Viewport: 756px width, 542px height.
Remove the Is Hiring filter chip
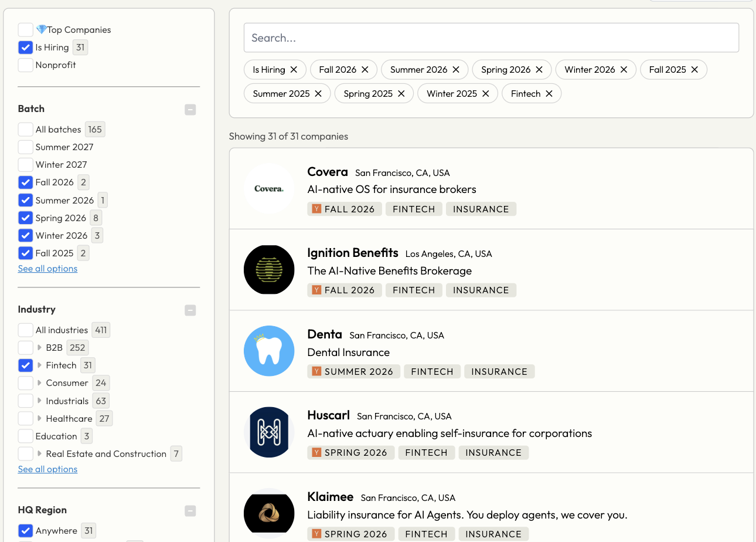[x=294, y=69]
